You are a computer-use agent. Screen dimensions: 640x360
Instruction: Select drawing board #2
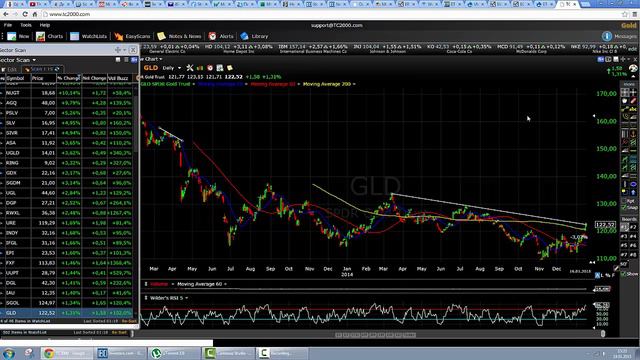pyautogui.click(x=633, y=227)
